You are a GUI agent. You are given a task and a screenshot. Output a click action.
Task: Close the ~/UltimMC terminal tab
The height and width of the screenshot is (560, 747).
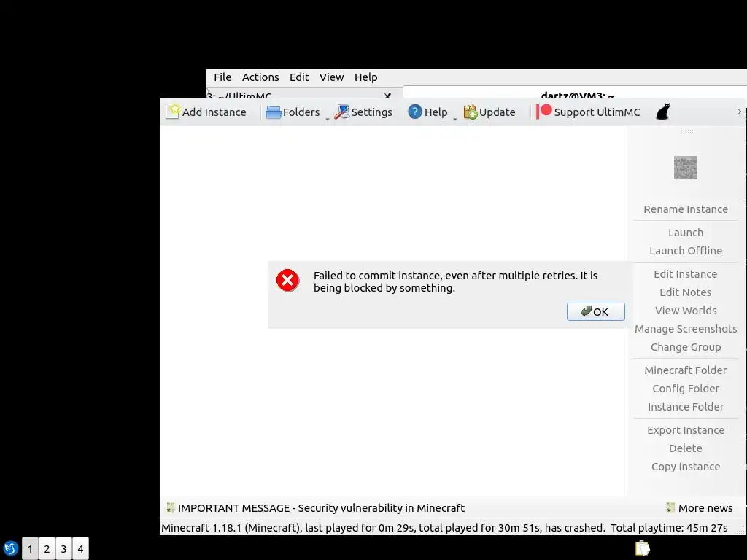tap(387, 96)
